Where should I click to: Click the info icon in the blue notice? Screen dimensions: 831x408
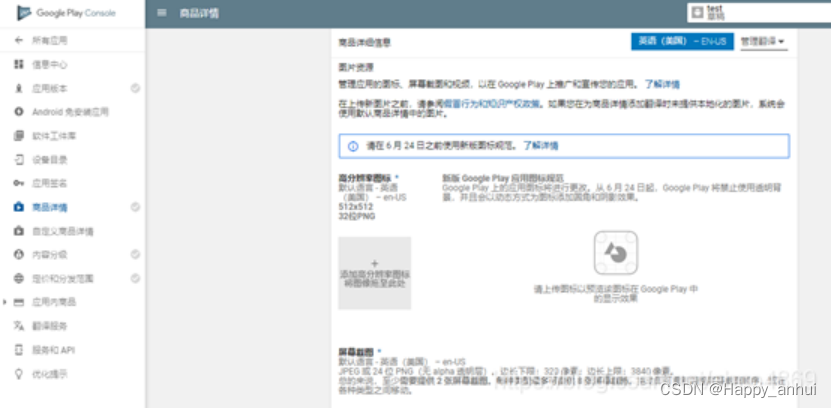tap(353, 146)
